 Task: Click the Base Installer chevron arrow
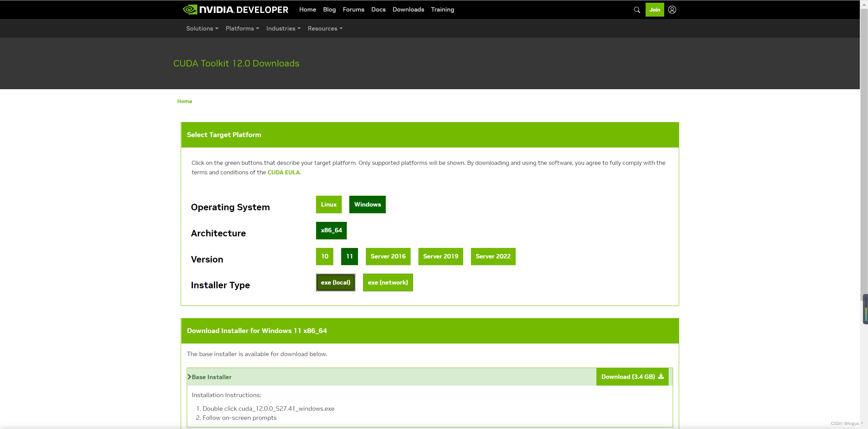190,377
